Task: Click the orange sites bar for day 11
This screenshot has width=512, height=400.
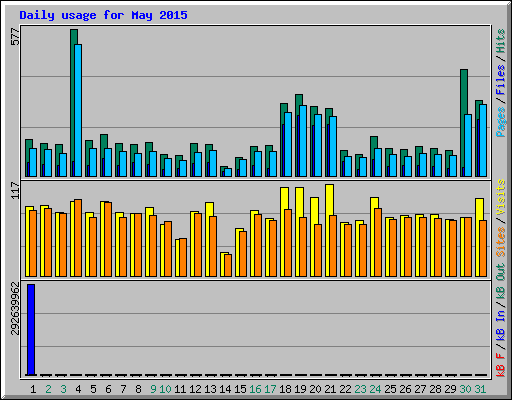Action: point(183,257)
